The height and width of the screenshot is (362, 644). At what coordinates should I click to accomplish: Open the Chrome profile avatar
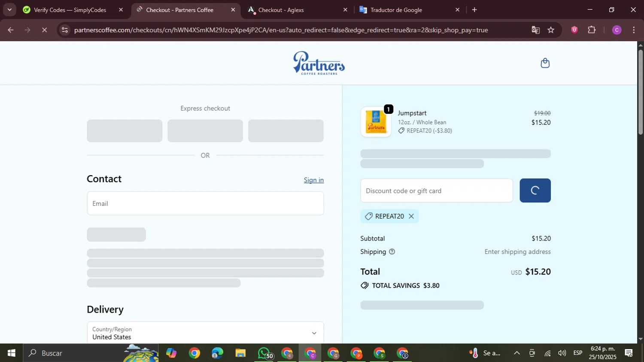click(x=617, y=30)
